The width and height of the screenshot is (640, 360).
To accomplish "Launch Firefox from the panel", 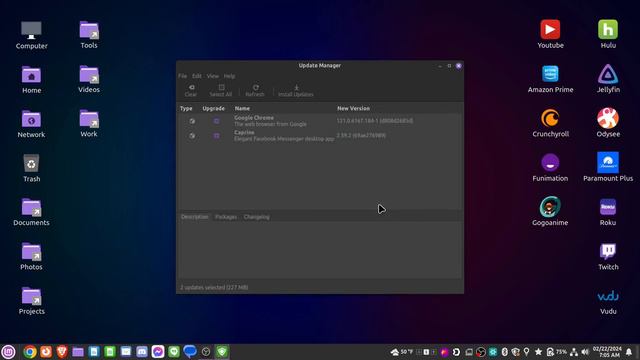I will coord(46,351).
